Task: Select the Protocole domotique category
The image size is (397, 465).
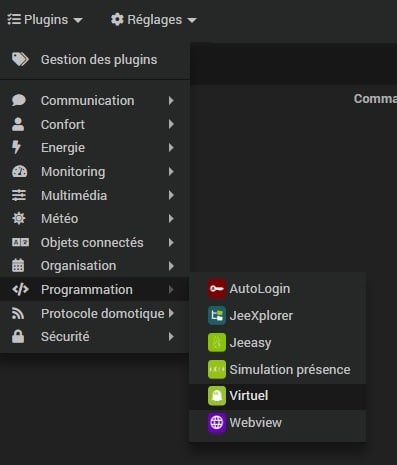Action: 95,313
